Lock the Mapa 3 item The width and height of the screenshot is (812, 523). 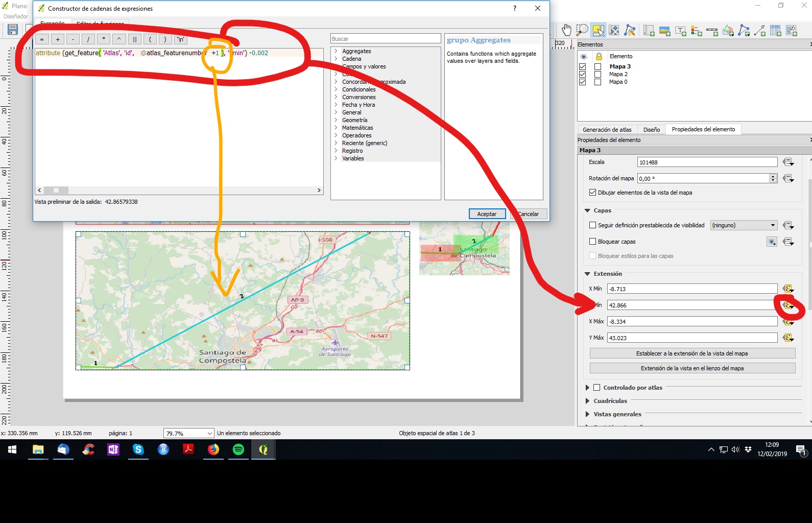[x=598, y=66]
